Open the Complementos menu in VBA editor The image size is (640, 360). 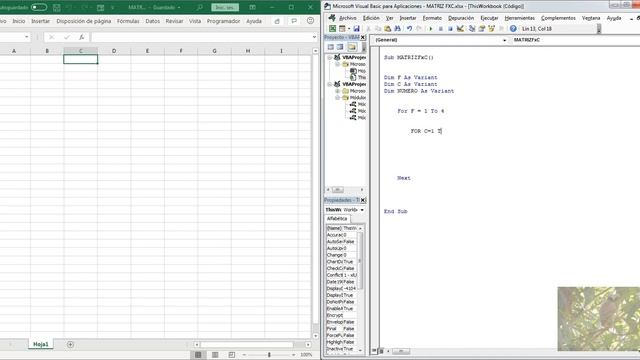coord(558,18)
